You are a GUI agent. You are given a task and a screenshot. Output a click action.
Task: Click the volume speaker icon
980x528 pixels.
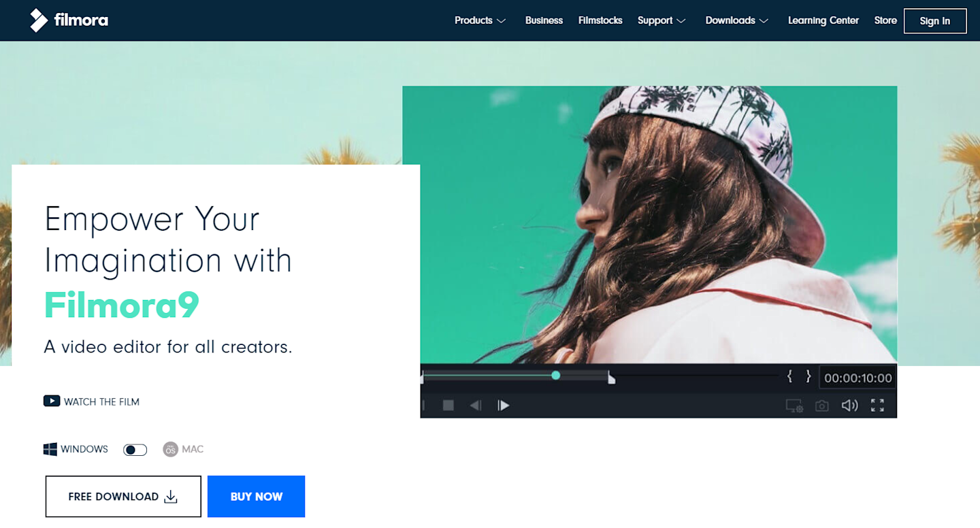[849, 406]
